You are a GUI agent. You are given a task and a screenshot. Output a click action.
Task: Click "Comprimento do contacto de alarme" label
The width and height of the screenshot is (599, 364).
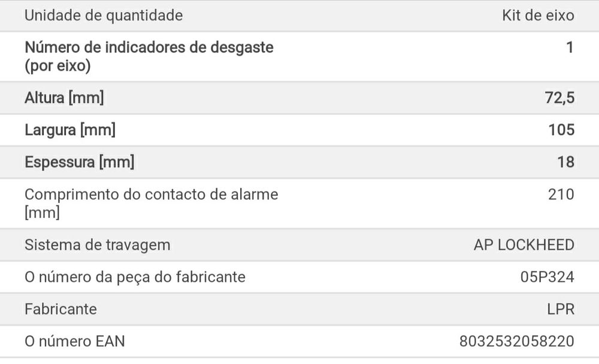click(x=152, y=195)
